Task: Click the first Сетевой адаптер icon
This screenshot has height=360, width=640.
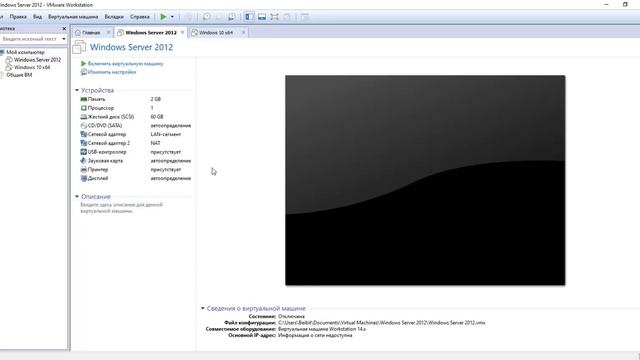Action: [84, 134]
